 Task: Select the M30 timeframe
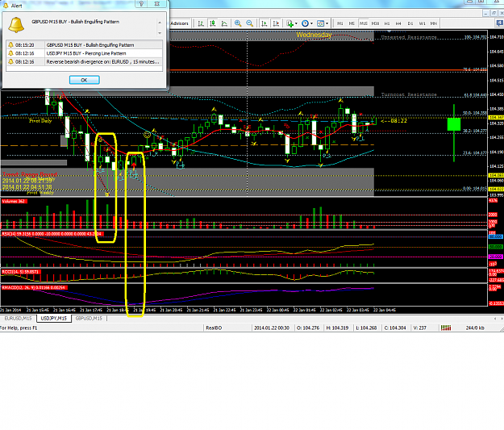[375, 23]
